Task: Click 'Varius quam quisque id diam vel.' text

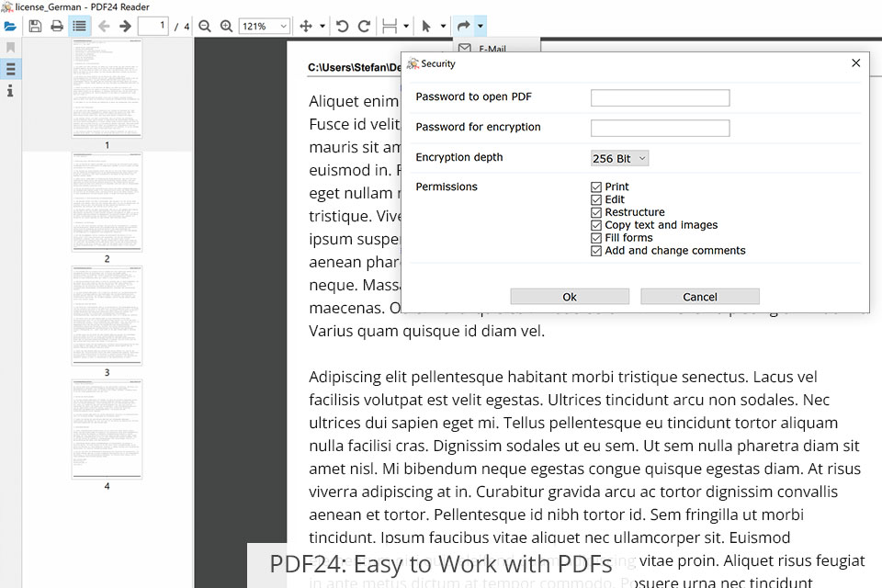Action: click(427, 332)
